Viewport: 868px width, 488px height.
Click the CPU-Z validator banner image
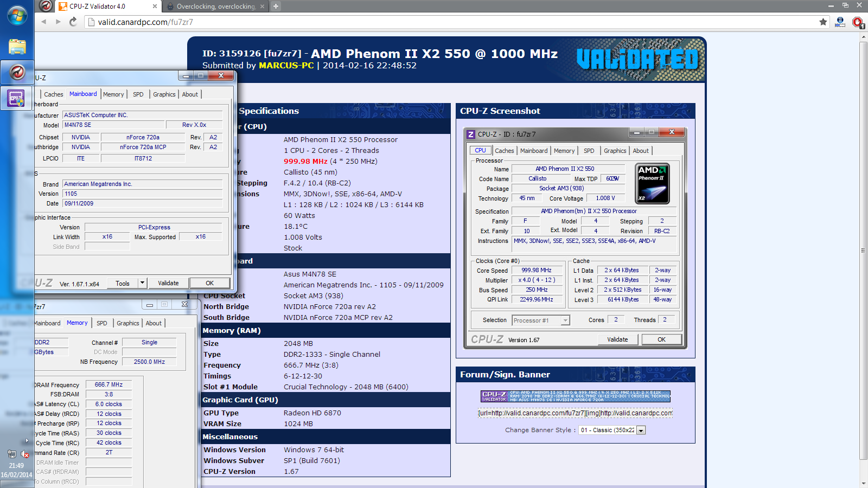tap(576, 396)
